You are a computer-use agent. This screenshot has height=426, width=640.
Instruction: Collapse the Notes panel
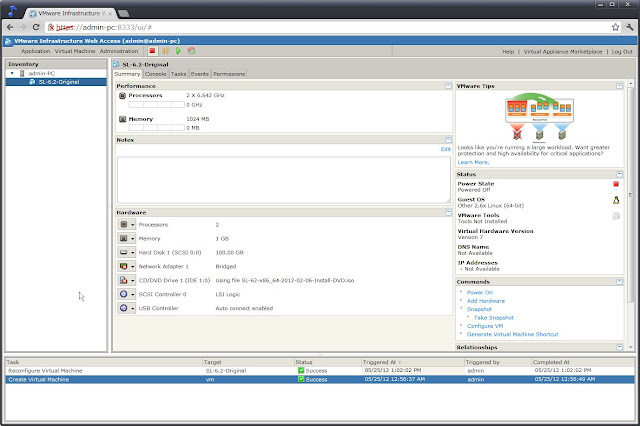pyautogui.click(x=448, y=140)
